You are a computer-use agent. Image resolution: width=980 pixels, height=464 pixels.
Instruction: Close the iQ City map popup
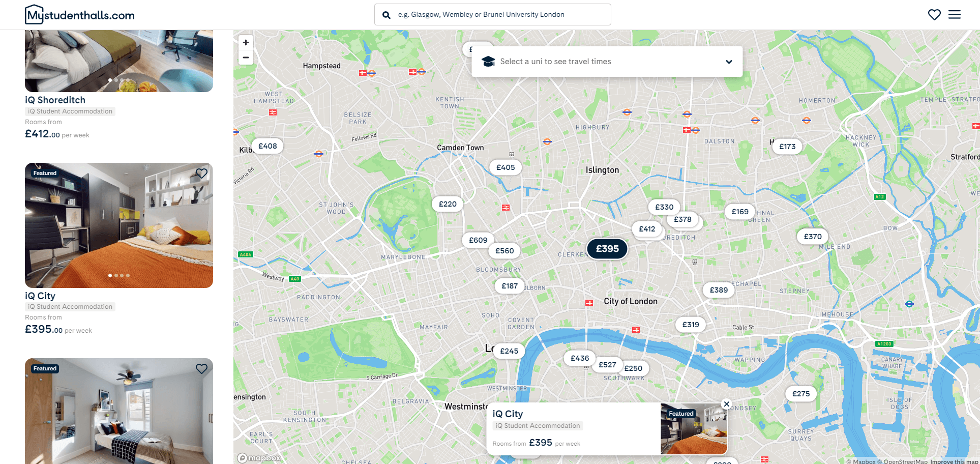[x=727, y=404]
